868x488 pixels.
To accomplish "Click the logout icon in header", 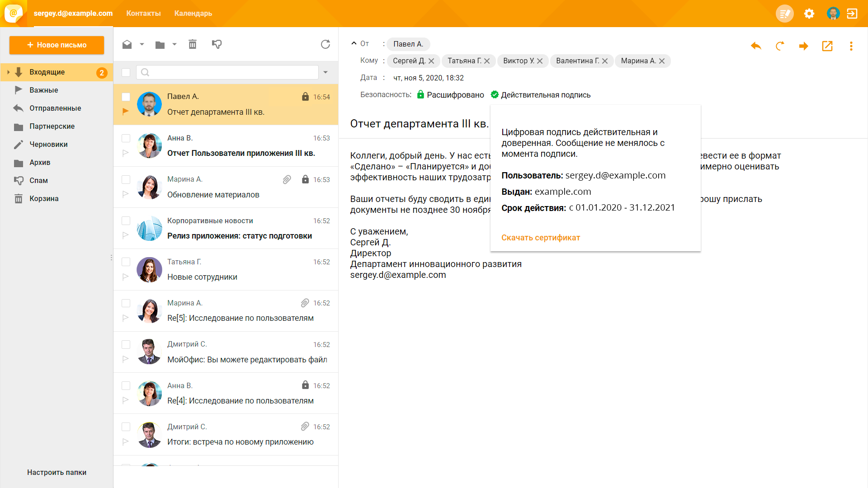I will 852,14.
